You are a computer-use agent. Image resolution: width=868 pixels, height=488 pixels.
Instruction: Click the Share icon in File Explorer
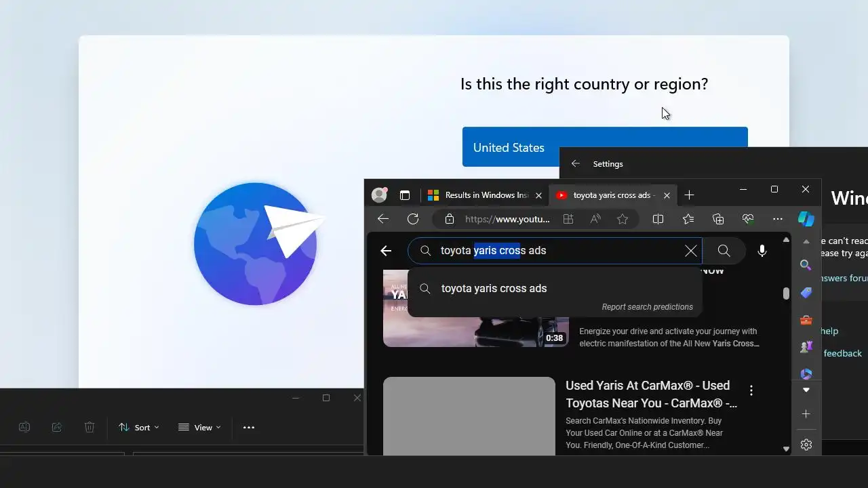57,427
